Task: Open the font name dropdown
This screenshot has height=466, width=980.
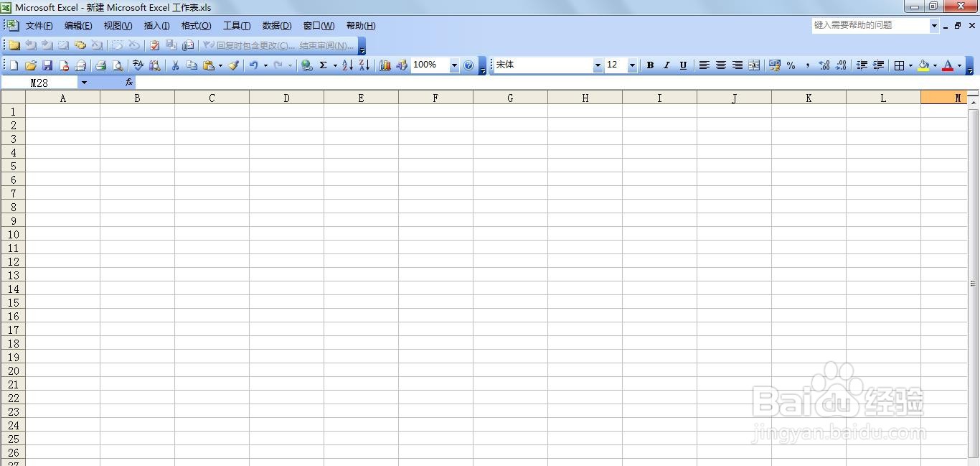Action: (x=598, y=65)
